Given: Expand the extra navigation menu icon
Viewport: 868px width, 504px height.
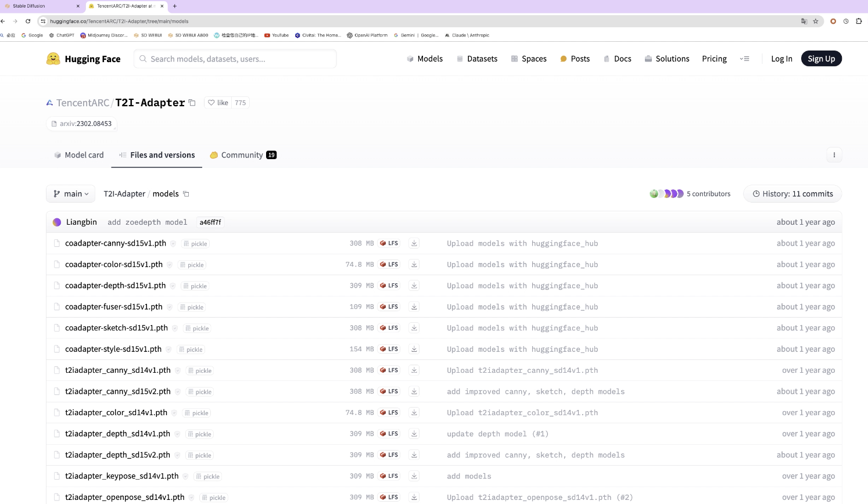Looking at the screenshot, I should pyautogui.click(x=744, y=59).
